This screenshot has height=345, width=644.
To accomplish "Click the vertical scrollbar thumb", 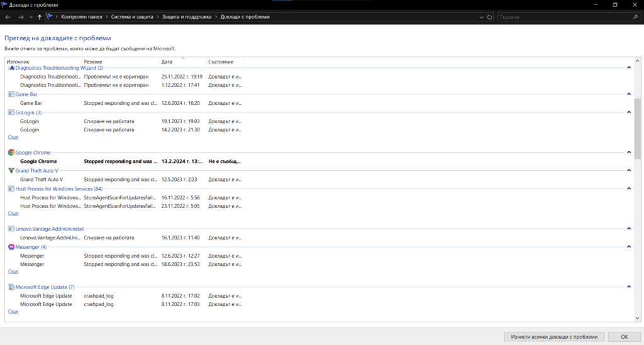I will (x=637, y=128).
